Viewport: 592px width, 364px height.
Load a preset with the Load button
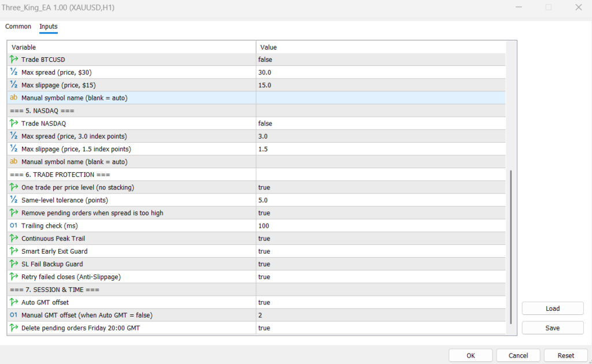pos(553,309)
